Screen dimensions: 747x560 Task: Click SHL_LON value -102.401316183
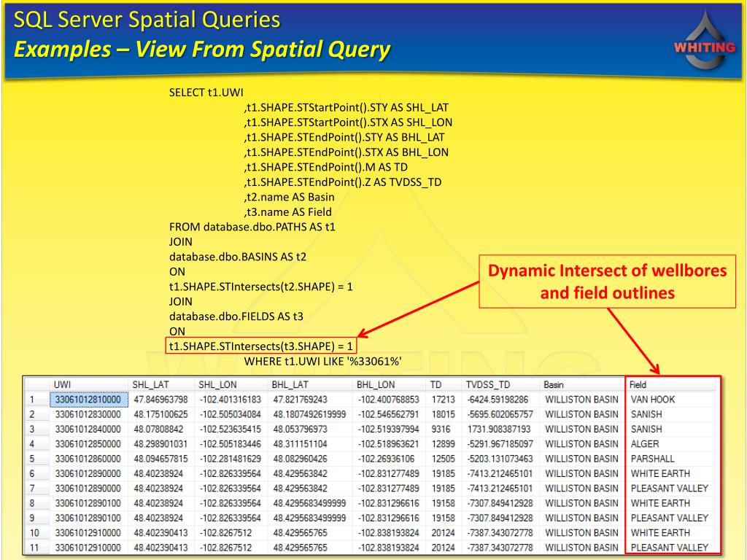[230, 400]
